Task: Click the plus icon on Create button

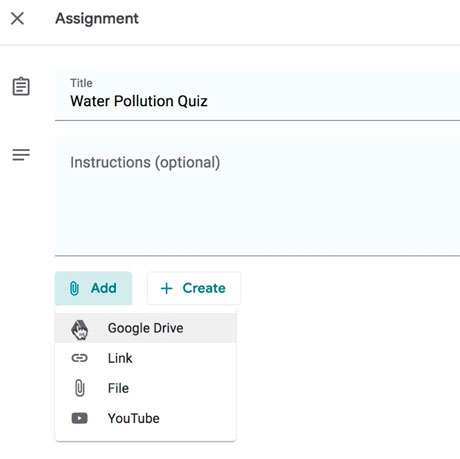Action: (166, 288)
